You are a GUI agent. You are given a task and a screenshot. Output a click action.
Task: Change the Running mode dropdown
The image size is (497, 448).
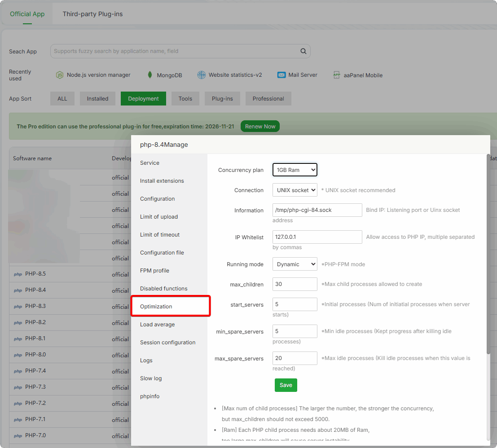pos(295,264)
